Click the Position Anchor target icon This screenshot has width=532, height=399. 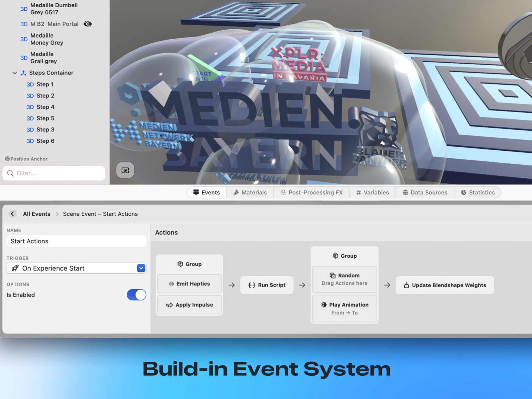(7, 159)
